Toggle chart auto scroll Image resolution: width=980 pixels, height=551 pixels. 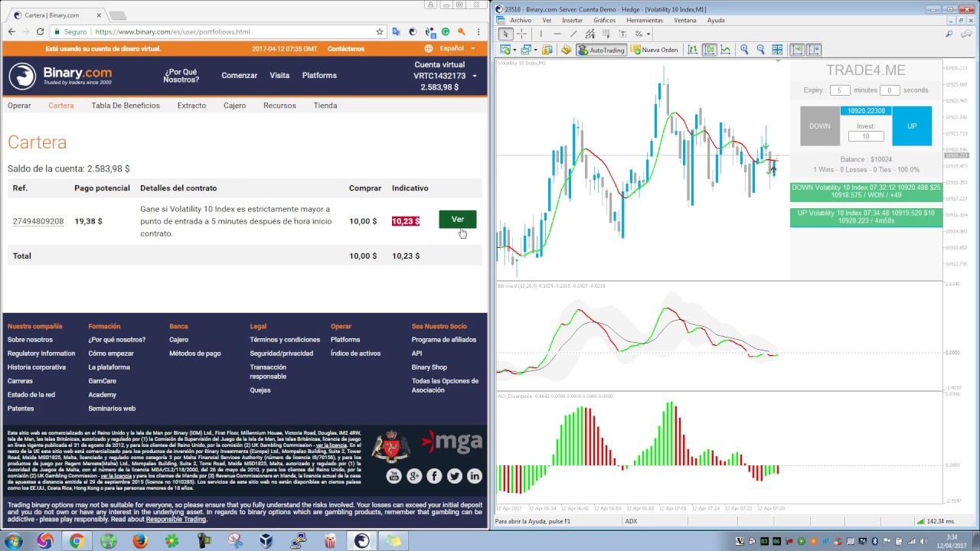[797, 50]
